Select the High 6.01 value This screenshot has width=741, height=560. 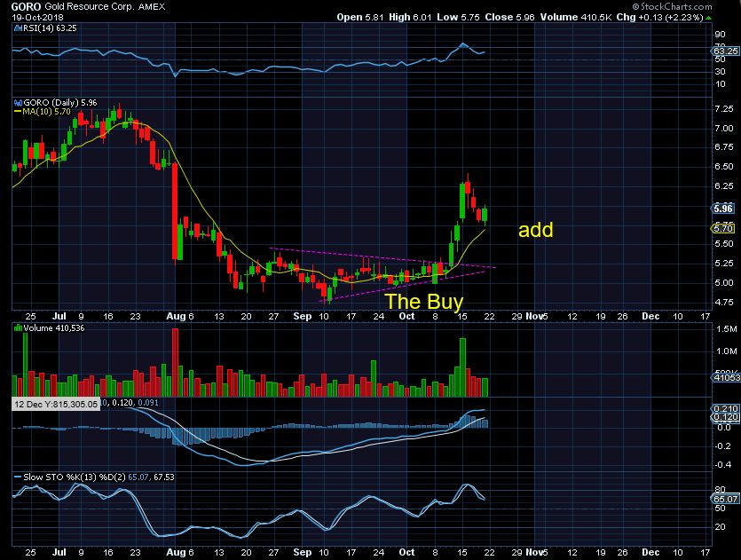click(x=410, y=17)
